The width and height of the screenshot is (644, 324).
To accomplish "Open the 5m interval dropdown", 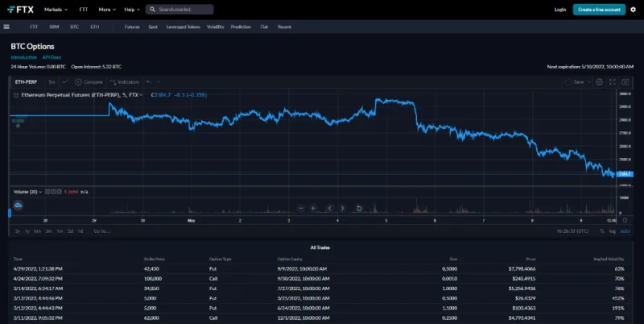I will 52,82.
